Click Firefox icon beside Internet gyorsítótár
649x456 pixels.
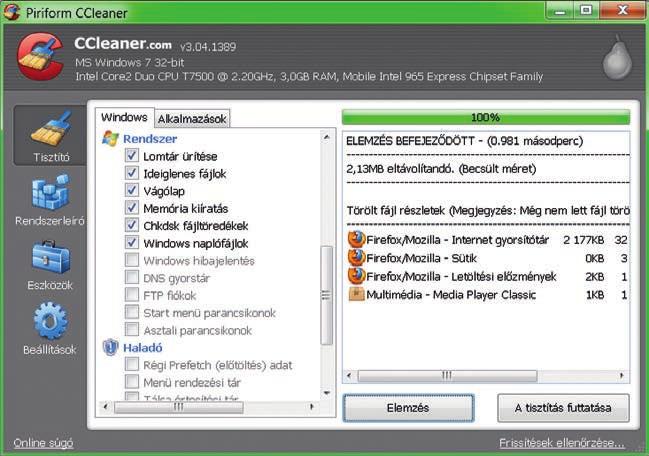click(x=356, y=240)
